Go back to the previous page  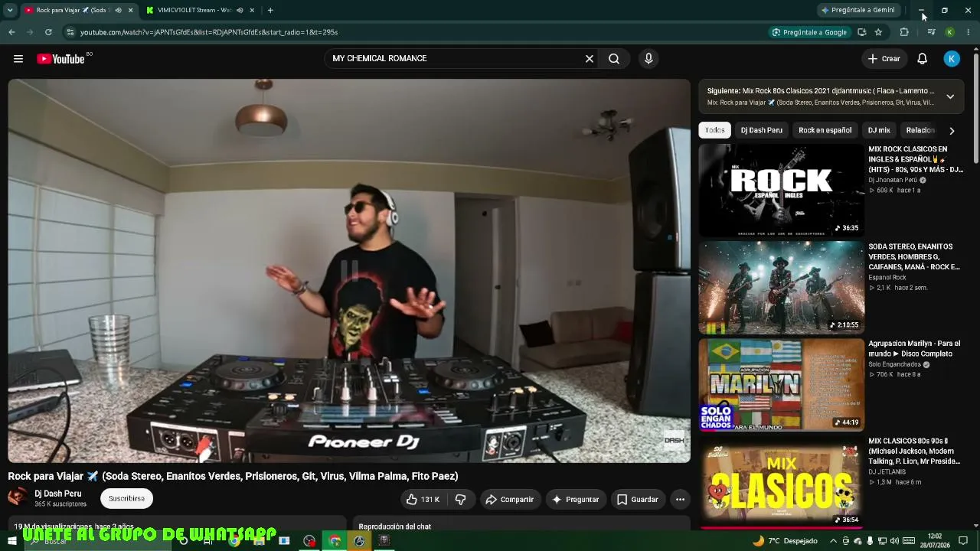point(11,32)
